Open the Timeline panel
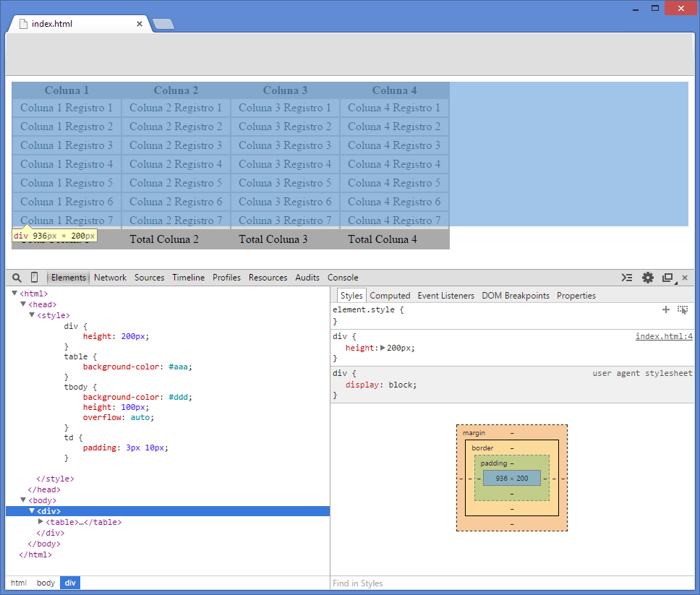700x595 pixels. coord(189,277)
